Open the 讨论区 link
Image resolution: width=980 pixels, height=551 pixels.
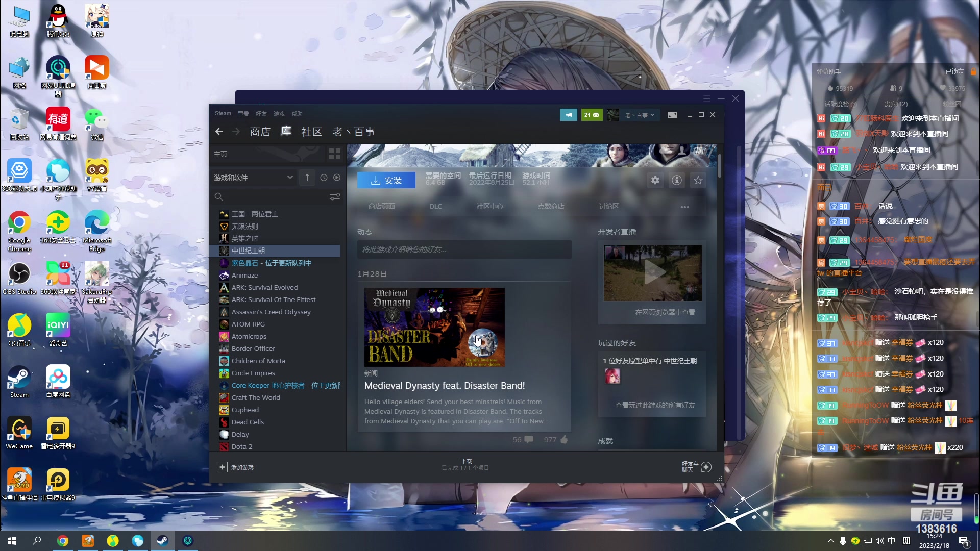tap(609, 207)
